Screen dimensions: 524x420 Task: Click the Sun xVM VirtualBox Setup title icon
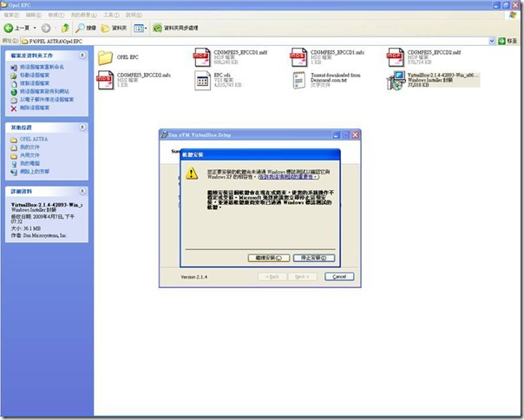(164, 135)
